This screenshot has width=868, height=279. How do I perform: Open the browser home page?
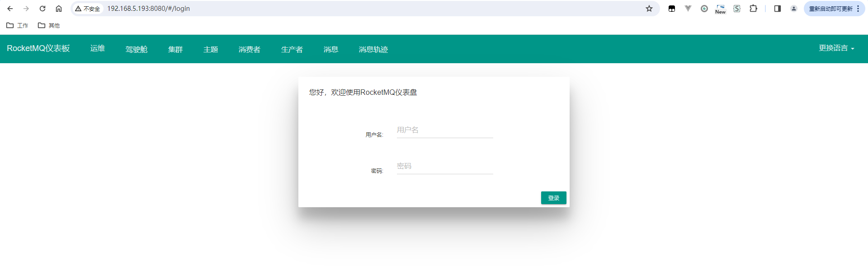pos(59,9)
